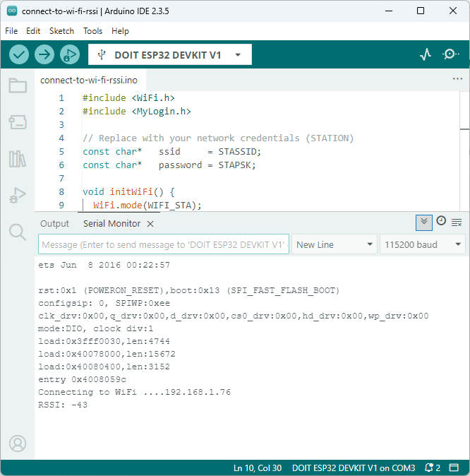Click the Verify sketch checkmark button
Screen dimensions: 470x476
point(19,54)
